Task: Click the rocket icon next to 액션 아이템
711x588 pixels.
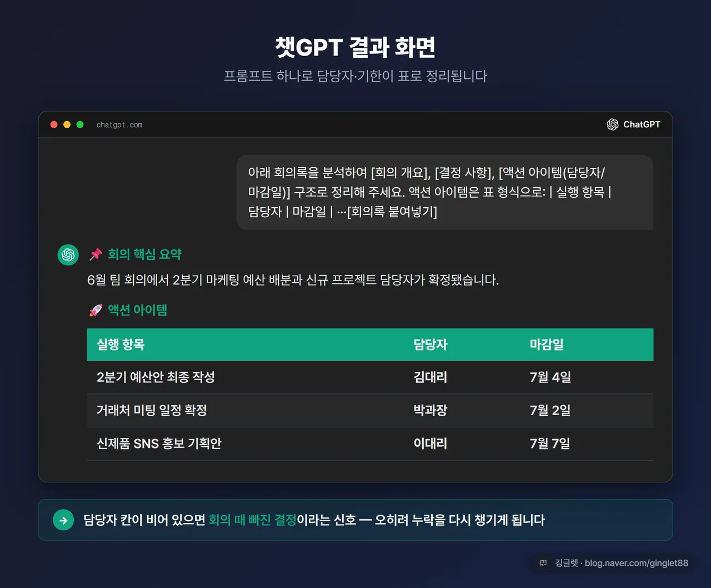Action: point(96,310)
